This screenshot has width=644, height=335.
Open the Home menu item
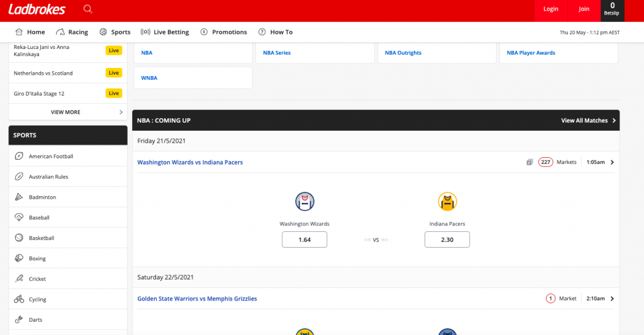point(30,32)
